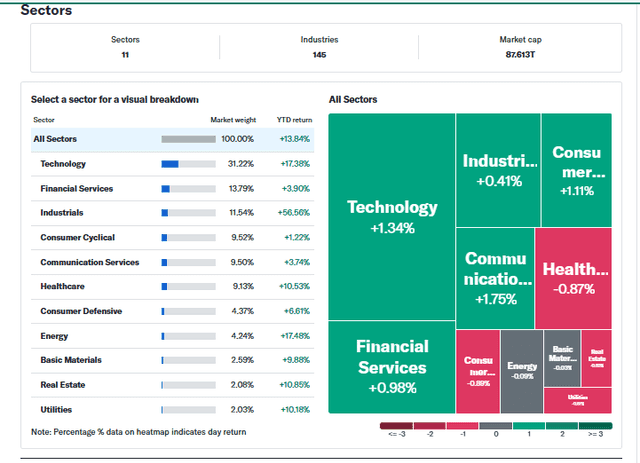The image size is (640, 463).
Task: Click the Financial Services +0.98% heatmap tile
Action: pos(392,367)
